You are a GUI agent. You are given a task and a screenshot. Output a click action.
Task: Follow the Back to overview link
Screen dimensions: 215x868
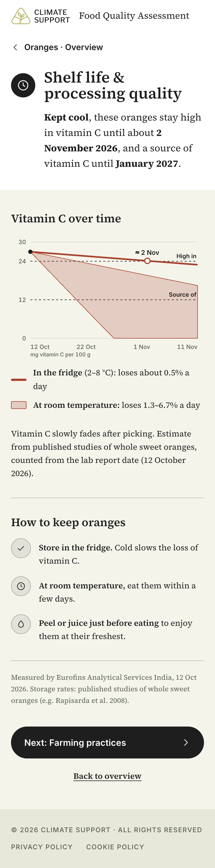[107, 776]
